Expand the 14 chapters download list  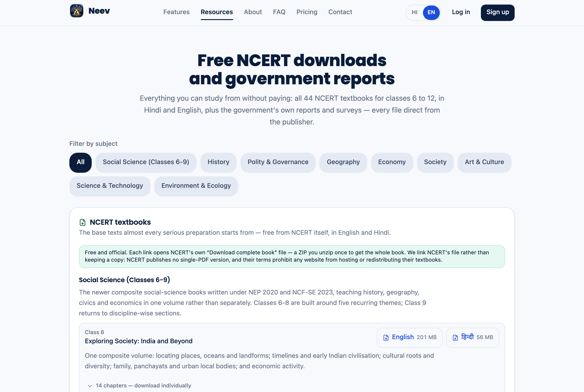(x=139, y=385)
